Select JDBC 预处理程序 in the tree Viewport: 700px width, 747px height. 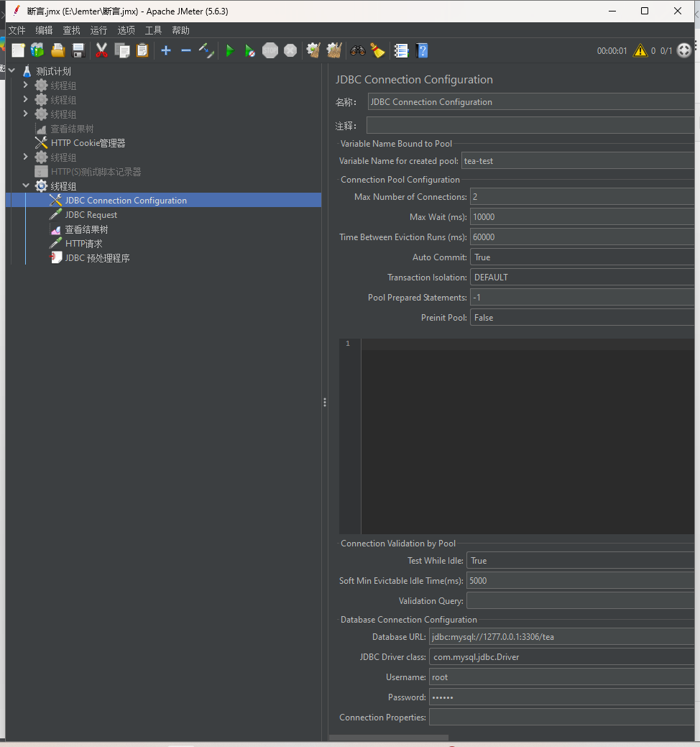(x=97, y=258)
